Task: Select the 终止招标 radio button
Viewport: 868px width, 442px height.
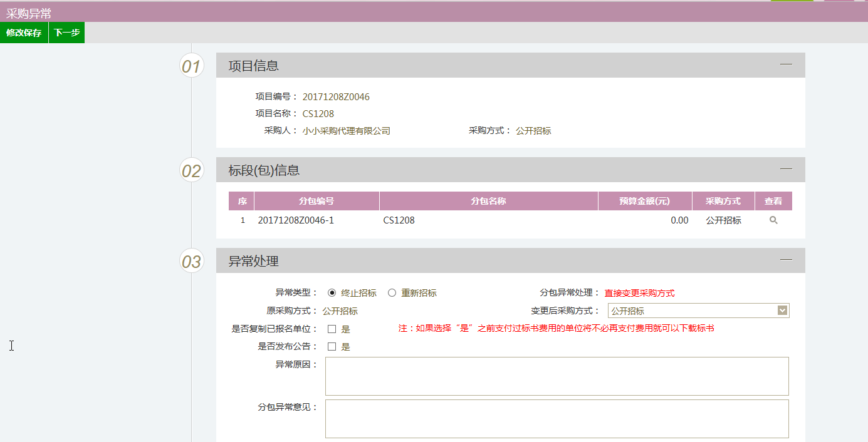Action: [332, 293]
